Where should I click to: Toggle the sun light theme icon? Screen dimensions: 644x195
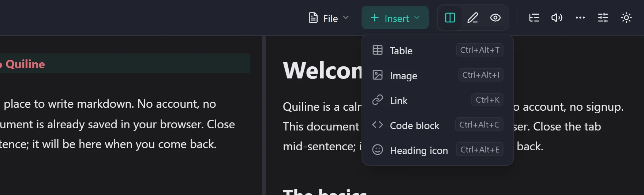pos(626,18)
